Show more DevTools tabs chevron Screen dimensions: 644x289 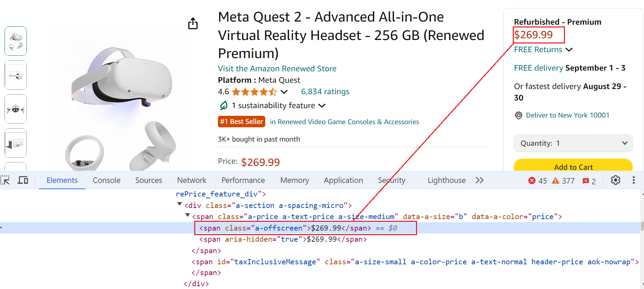click(x=480, y=180)
